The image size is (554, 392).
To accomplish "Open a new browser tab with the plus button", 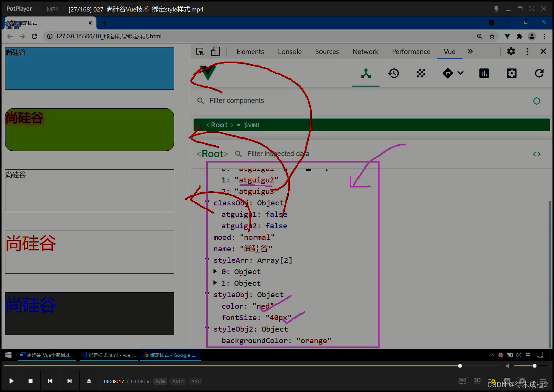I will point(104,23).
